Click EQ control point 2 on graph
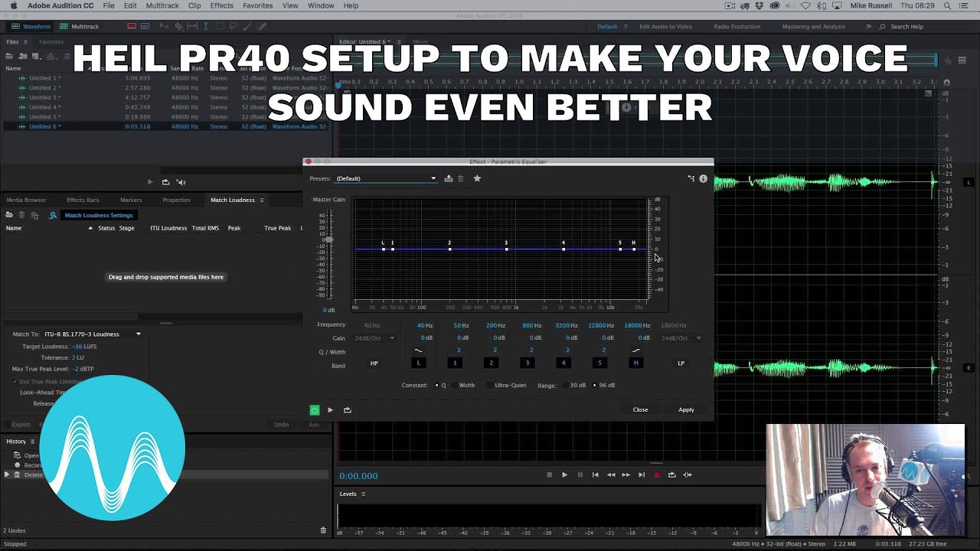Image resolution: width=980 pixels, height=551 pixels. pos(449,249)
